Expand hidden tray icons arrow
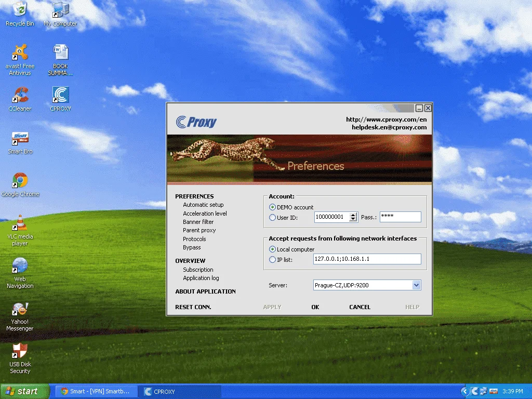This screenshot has height=399, width=532. tap(465, 391)
